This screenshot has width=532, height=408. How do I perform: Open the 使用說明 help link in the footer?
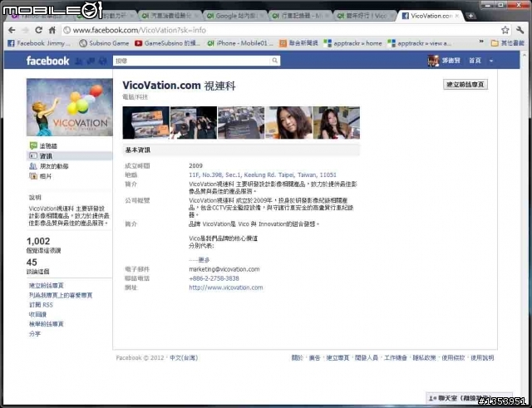tap(482, 358)
